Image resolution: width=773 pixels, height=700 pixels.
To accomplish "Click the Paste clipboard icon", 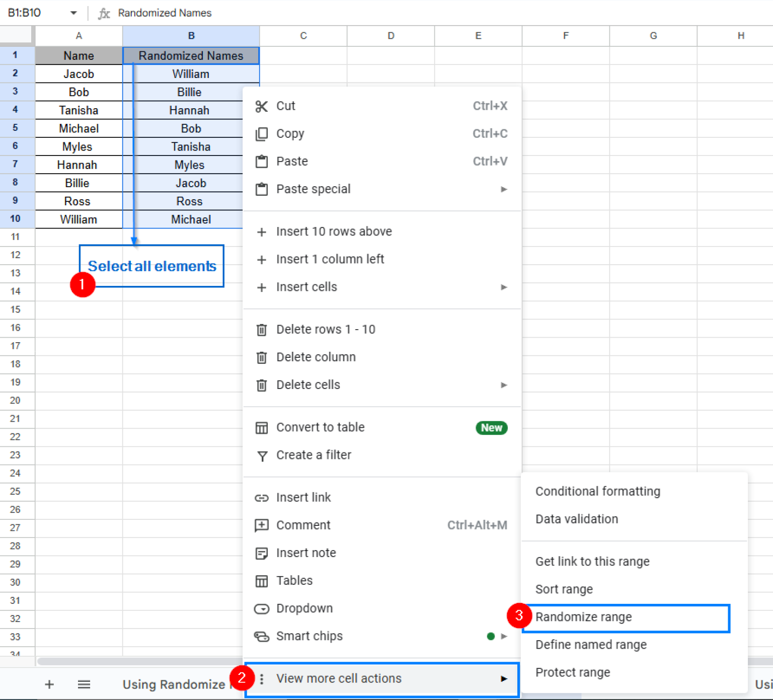I will [x=262, y=161].
